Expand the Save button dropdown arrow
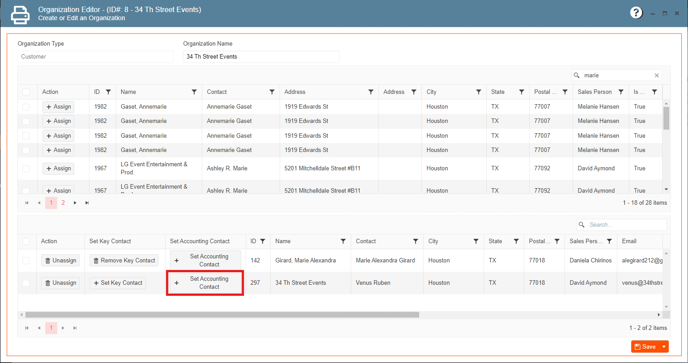688x363 pixels. pyautogui.click(x=664, y=347)
